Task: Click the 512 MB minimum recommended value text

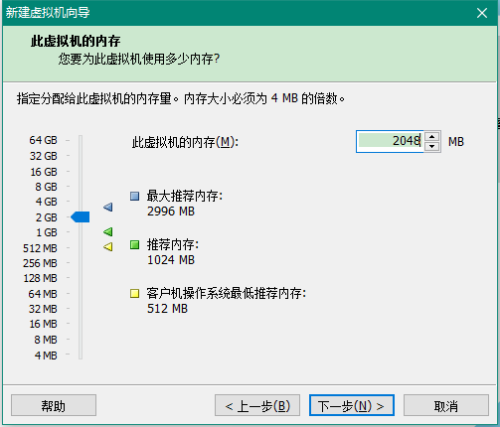Action: click(x=167, y=309)
